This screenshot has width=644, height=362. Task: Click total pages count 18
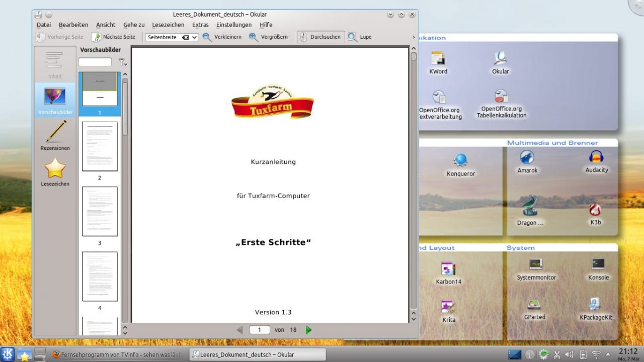(x=293, y=330)
